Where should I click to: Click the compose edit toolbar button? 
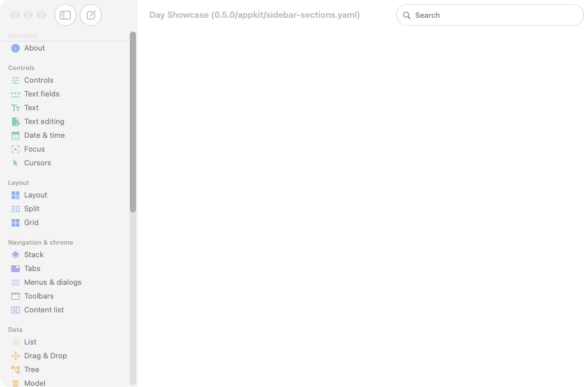tap(91, 15)
